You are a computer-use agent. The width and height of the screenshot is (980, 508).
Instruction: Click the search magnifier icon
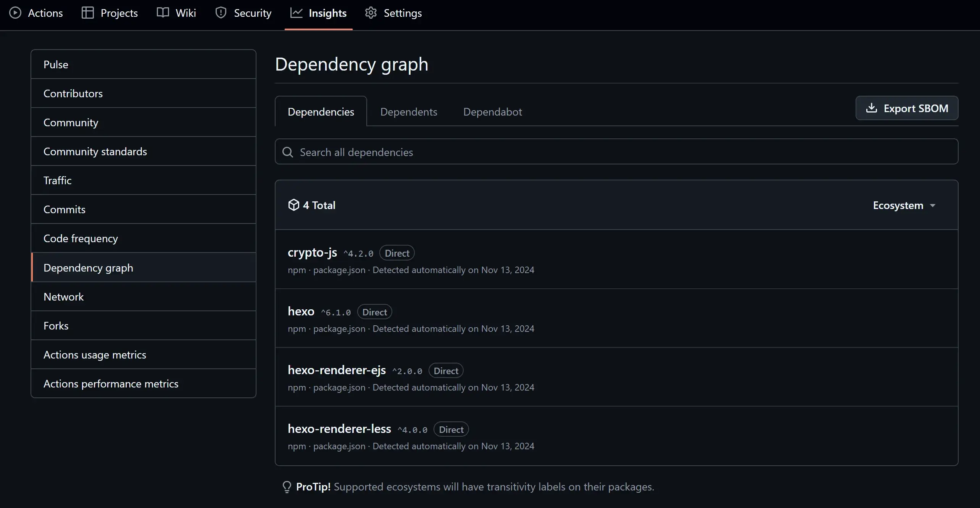click(288, 152)
